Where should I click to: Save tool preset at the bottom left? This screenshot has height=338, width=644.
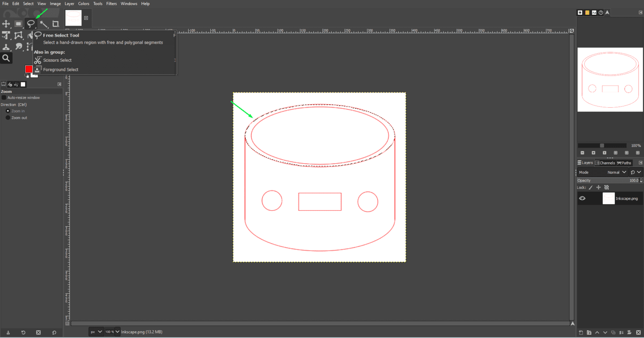[x=8, y=333]
